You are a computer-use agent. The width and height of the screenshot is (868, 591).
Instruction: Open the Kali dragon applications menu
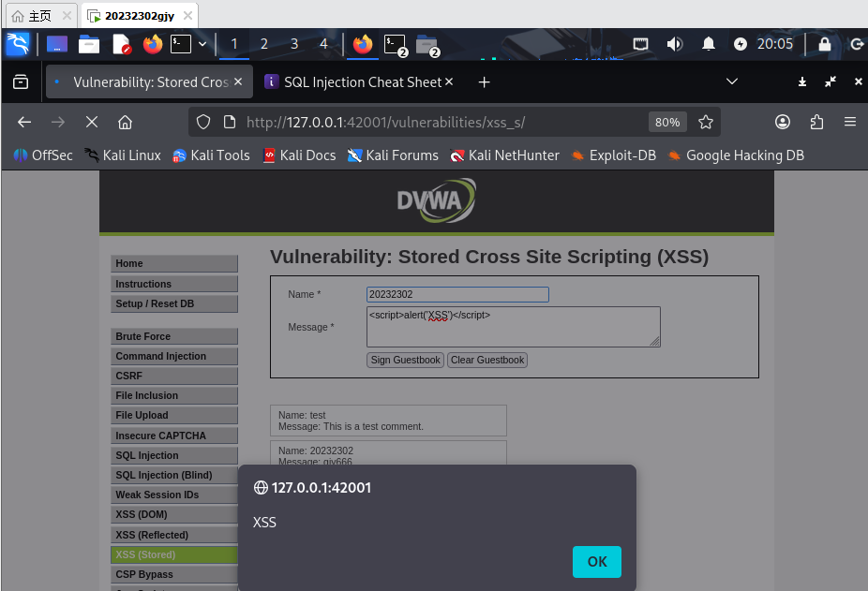pos(17,44)
